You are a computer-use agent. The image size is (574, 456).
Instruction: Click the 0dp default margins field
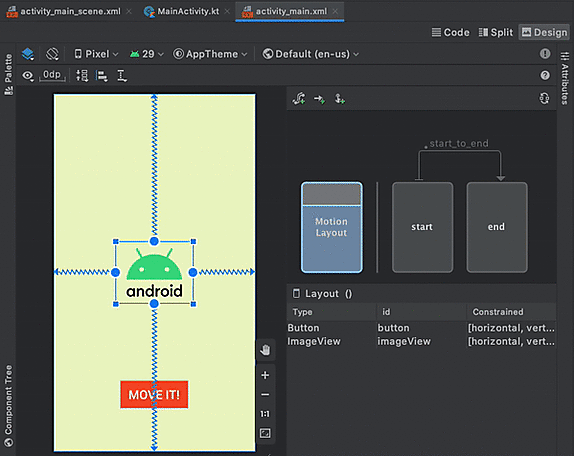click(52, 75)
